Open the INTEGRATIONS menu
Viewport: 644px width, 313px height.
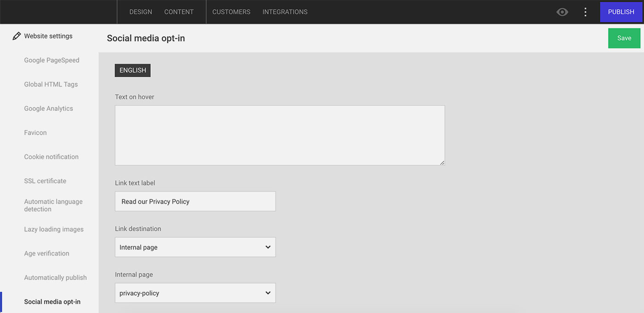pos(285,12)
